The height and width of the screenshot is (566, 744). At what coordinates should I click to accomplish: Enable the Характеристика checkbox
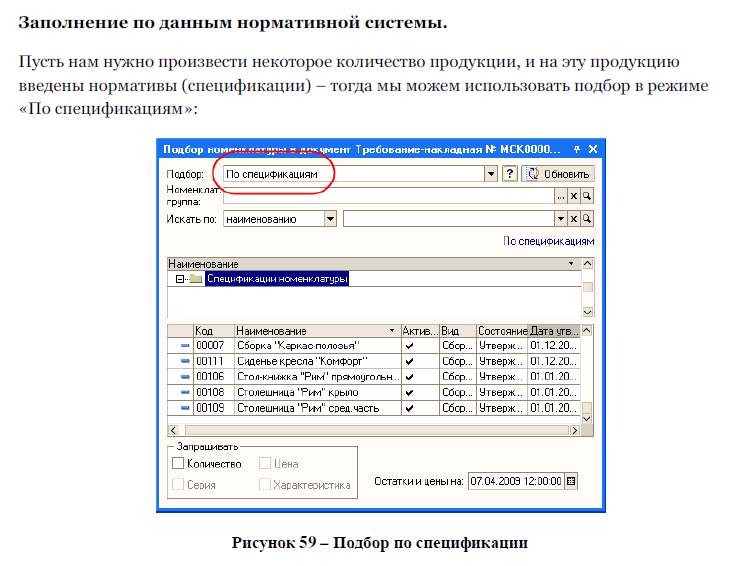click(265, 484)
